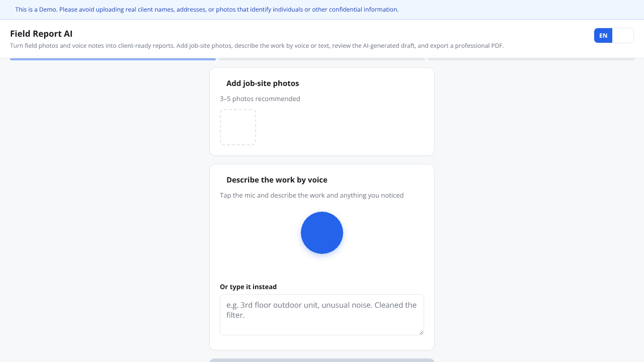Image resolution: width=644 pixels, height=362 pixels.
Task: Click the text area resize handle
Action: point(421,332)
